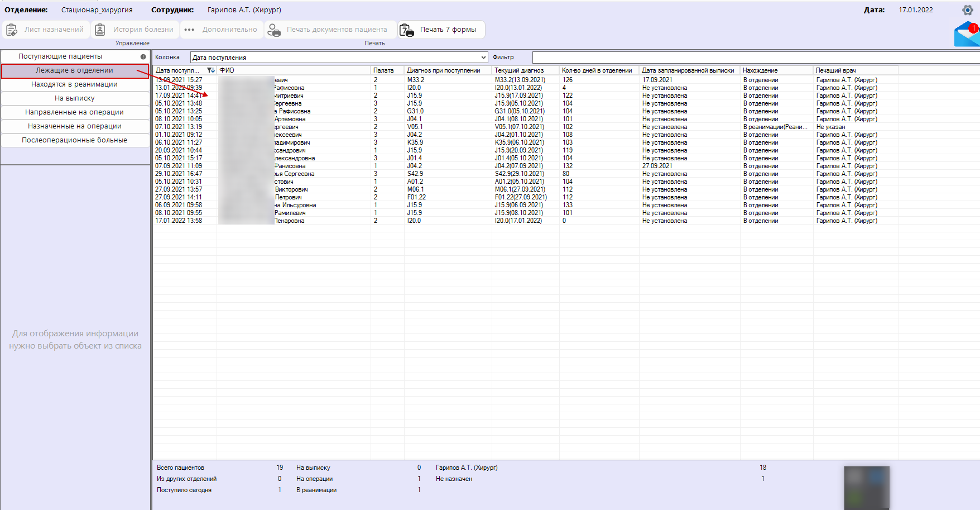Viewport: 980px width, 510px height.
Task: Click the Дополнительно three-dots icon
Action: 189,30
